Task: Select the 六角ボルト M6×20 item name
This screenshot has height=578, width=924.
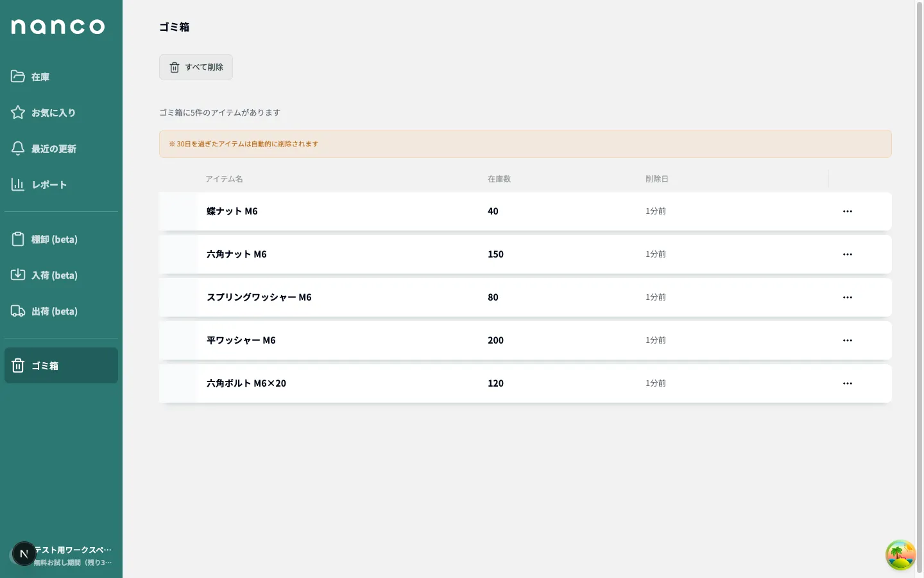Action: click(246, 383)
